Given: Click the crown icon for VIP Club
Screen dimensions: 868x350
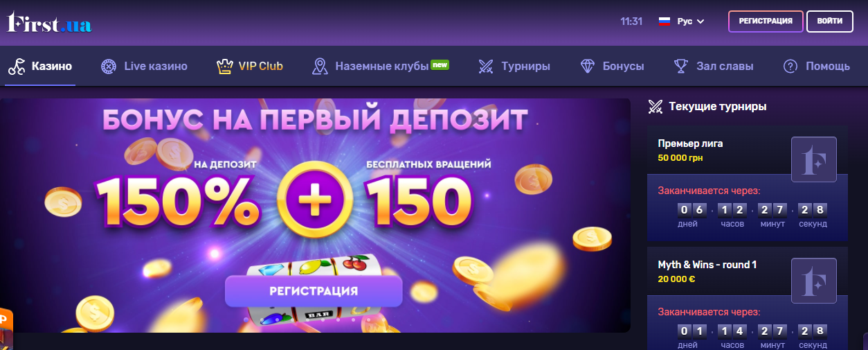Looking at the screenshot, I should pyautogui.click(x=224, y=67).
